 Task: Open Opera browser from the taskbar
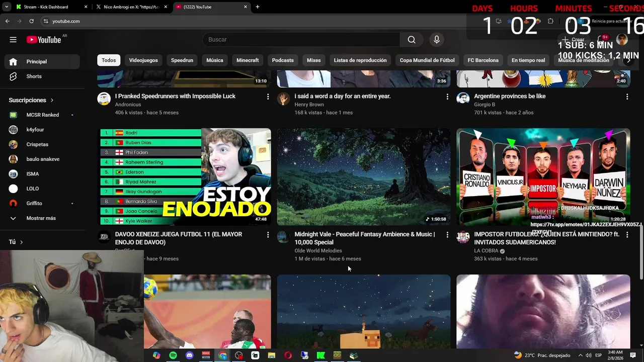288,355
